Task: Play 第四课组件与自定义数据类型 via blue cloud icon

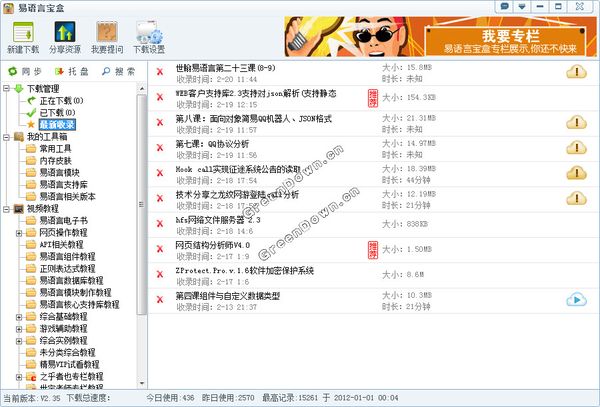Action: pos(576,300)
